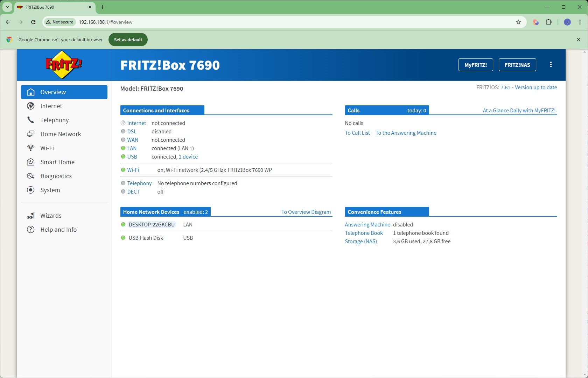Open the Answering Machine feature link
The height and width of the screenshot is (378, 588).
[x=367, y=225]
